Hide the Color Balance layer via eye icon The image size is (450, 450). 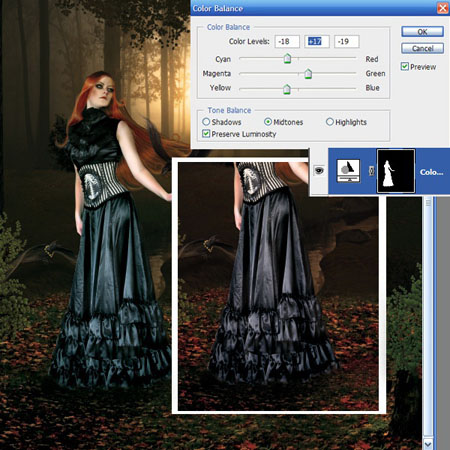tap(319, 171)
